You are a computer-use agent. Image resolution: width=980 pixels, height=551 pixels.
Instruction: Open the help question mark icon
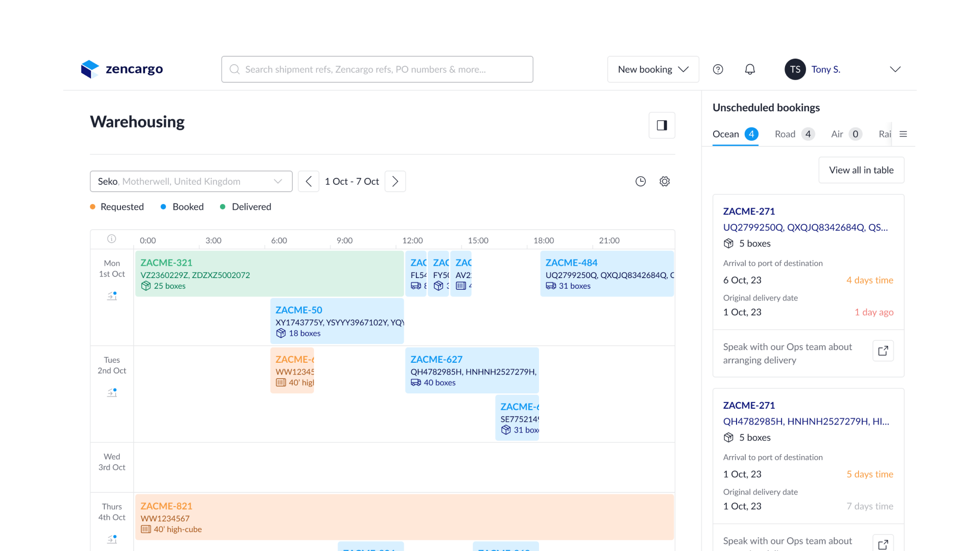point(718,69)
